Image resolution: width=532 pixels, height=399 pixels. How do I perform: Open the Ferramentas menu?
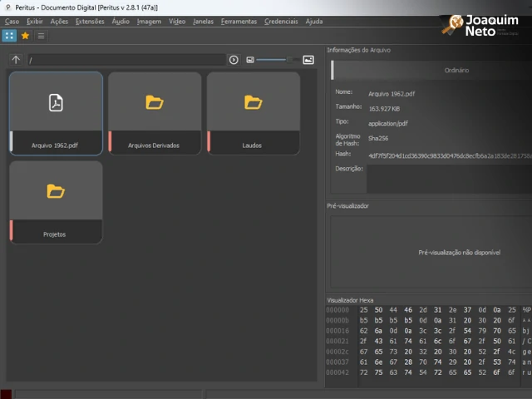[x=239, y=22]
